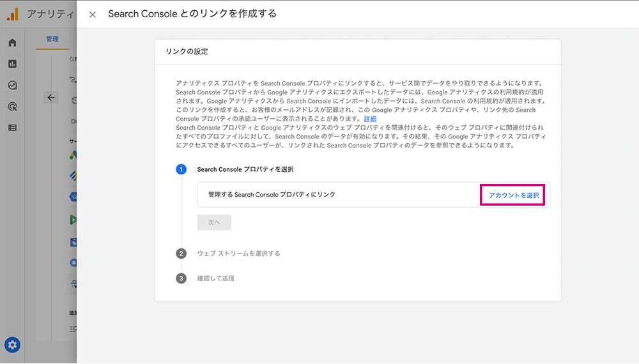Open the Advertising icon in sidebar
The image size is (639, 364).
tap(12, 107)
